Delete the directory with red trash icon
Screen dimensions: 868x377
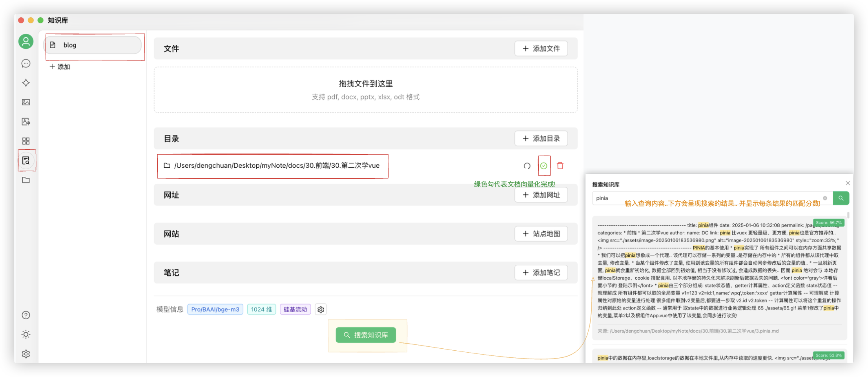(x=560, y=166)
